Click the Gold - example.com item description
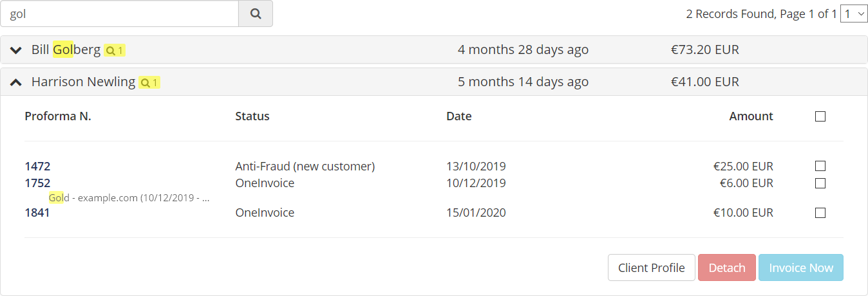Image resolution: width=868 pixels, height=299 pixels. pyautogui.click(x=129, y=198)
